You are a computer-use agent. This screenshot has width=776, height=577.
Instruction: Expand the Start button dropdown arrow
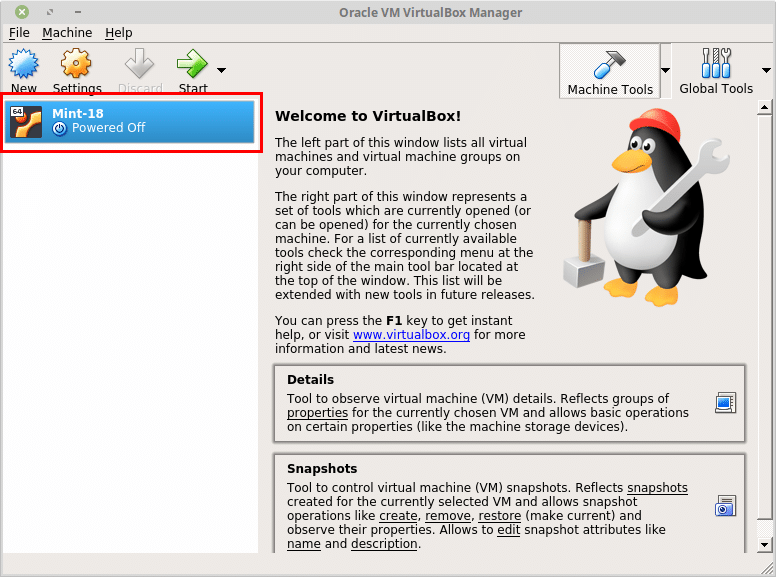(221, 70)
